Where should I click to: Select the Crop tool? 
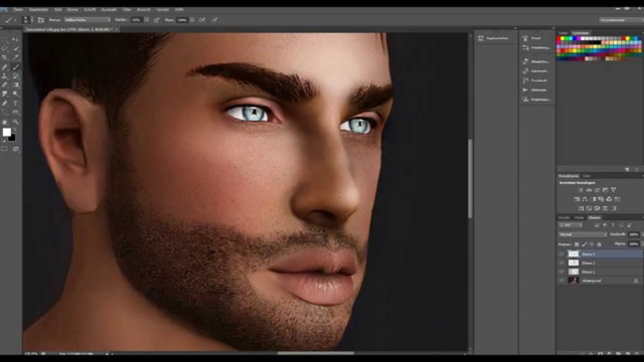tap(5, 58)
